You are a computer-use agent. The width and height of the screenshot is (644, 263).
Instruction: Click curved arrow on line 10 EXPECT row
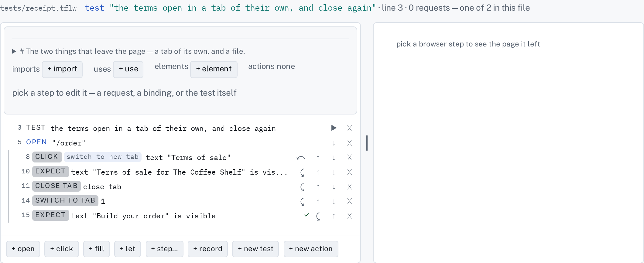tap(302, 172)
